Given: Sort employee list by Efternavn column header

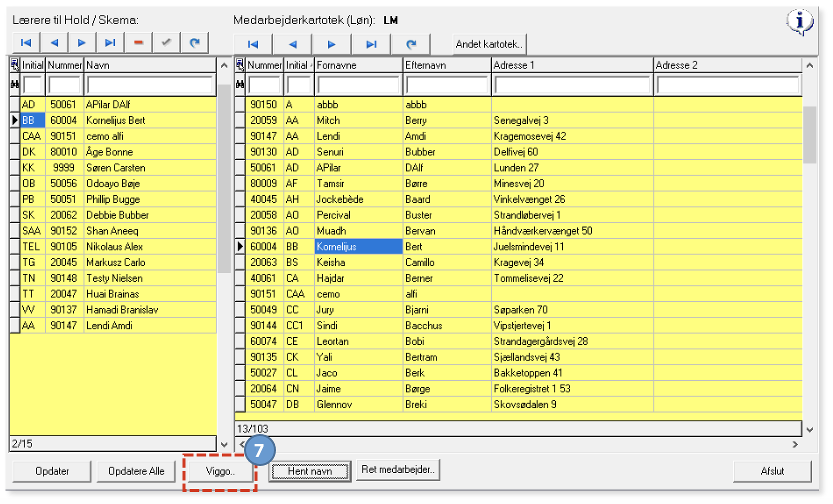Looking at the screenshot, I should (447, 65).
